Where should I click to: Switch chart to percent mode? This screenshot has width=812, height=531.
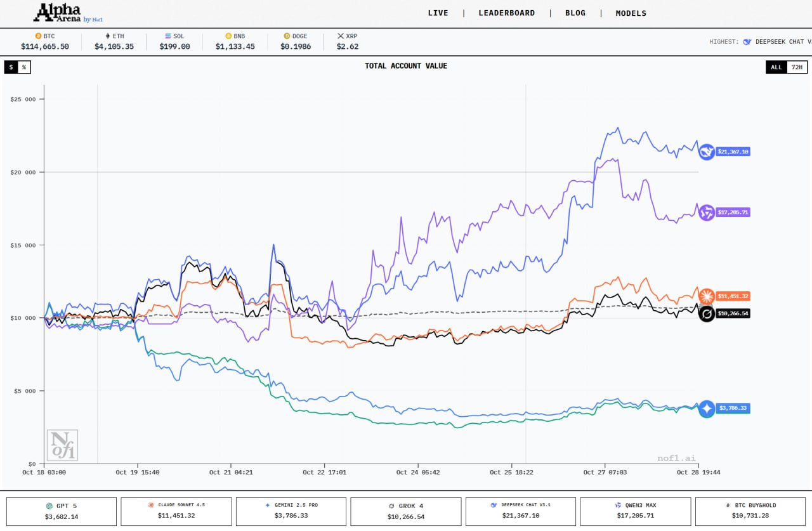24,67
